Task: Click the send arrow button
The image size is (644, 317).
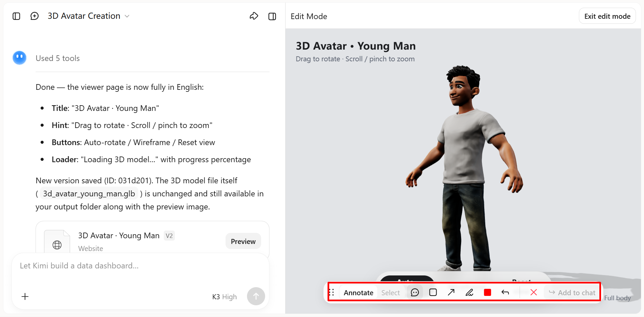Action: tap(256, 296)
